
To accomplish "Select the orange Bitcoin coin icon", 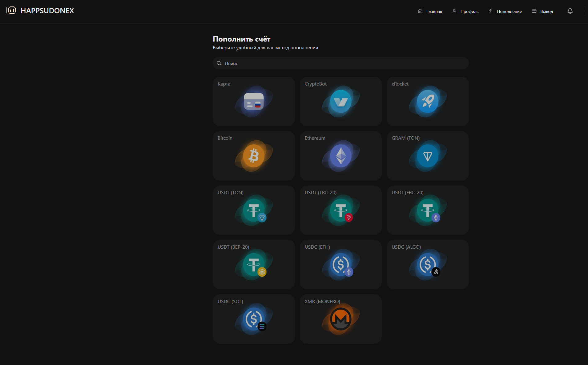I will coord(254,156).
